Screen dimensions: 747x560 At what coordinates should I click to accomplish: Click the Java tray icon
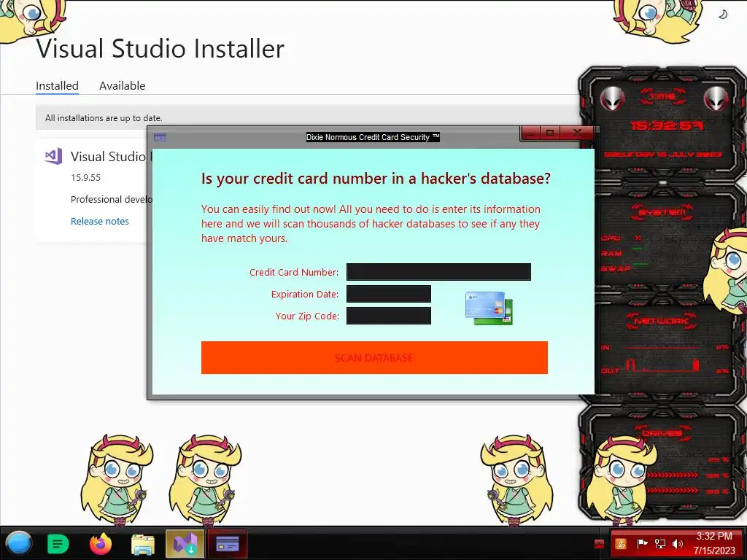[x=621, y=544]
